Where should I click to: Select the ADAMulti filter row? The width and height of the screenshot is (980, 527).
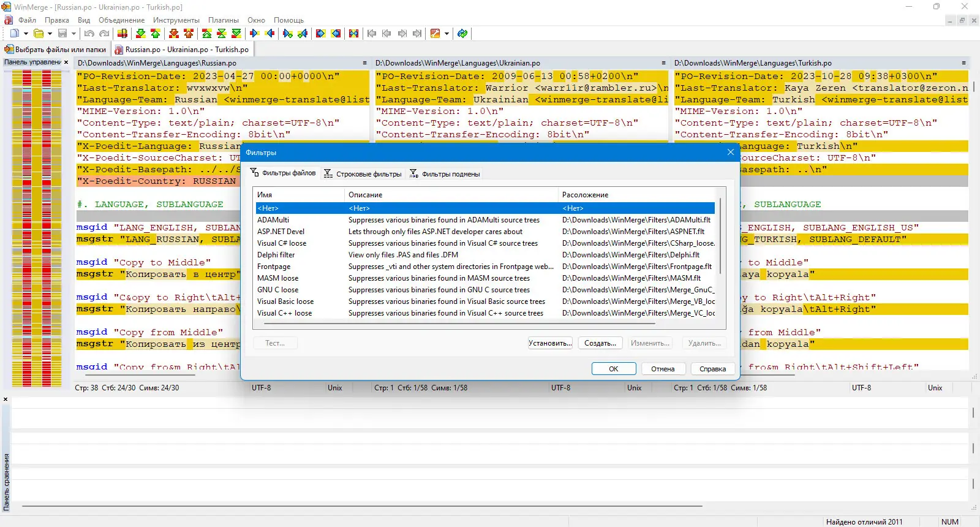[x=485, y=220]
